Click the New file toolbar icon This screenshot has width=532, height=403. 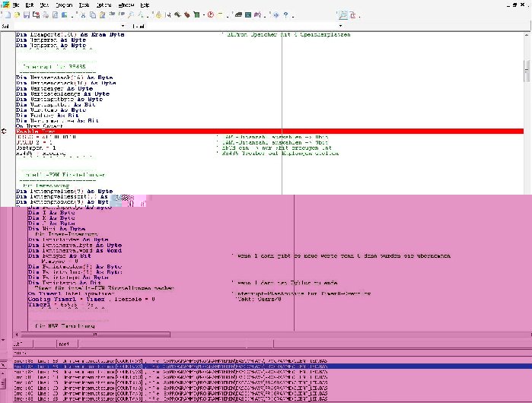point(8,15)
